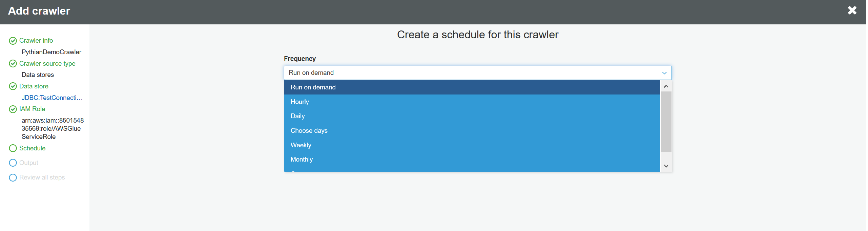Select Run on demand option

[x=313, y=87]
